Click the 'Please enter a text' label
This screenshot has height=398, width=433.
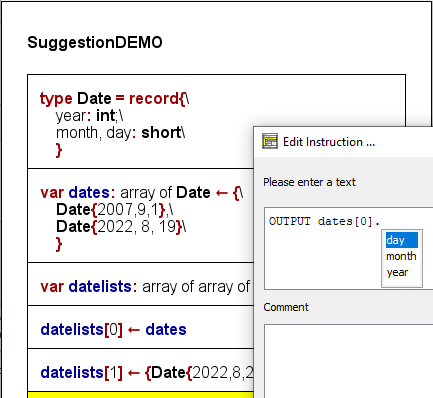tap(309, 182)
